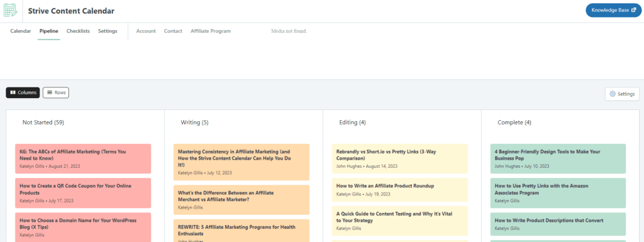Open the Knowledge Base button
The width and height of the screenshot is (644, 242).
point(614,10)
